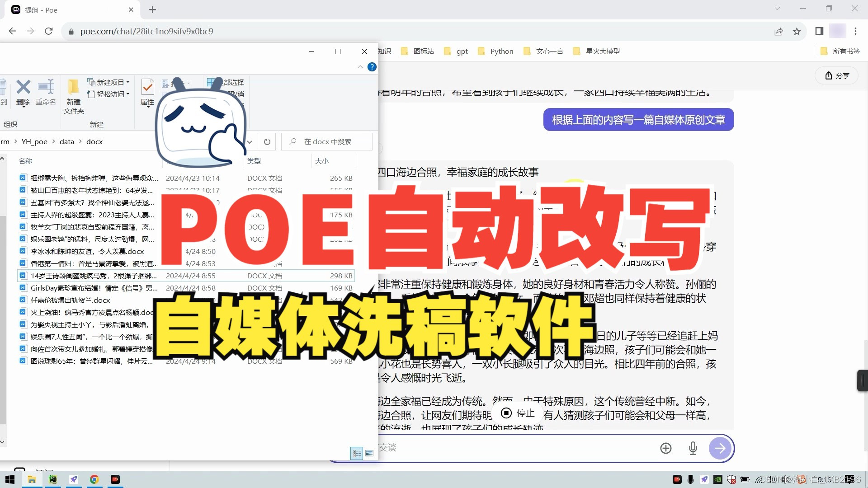Create a new folder via ribbon icon
The height and width of the screenshot is (488, 868).
[73, 96]
